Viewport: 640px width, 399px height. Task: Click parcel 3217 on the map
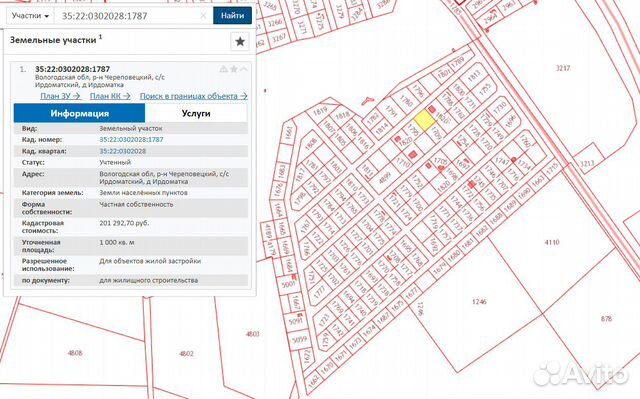(x=563, y=68)
